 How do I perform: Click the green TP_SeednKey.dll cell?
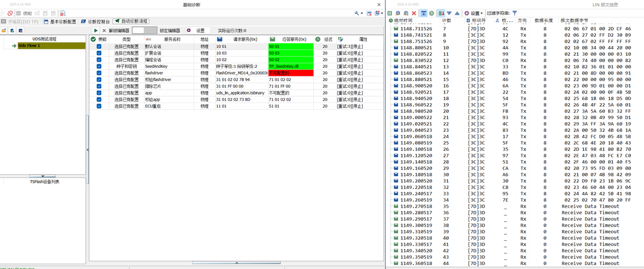tap(291, 66)
